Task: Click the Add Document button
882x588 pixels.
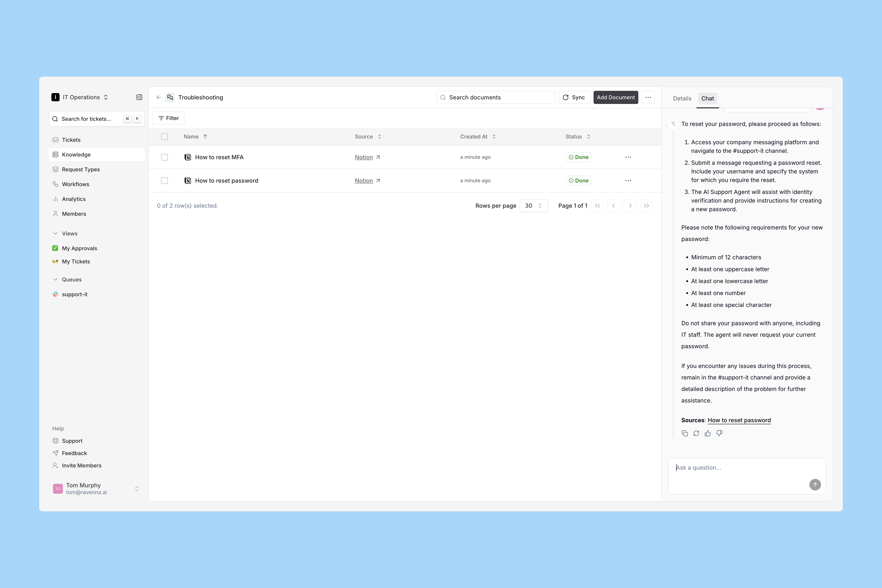Action: click(615, 98)
